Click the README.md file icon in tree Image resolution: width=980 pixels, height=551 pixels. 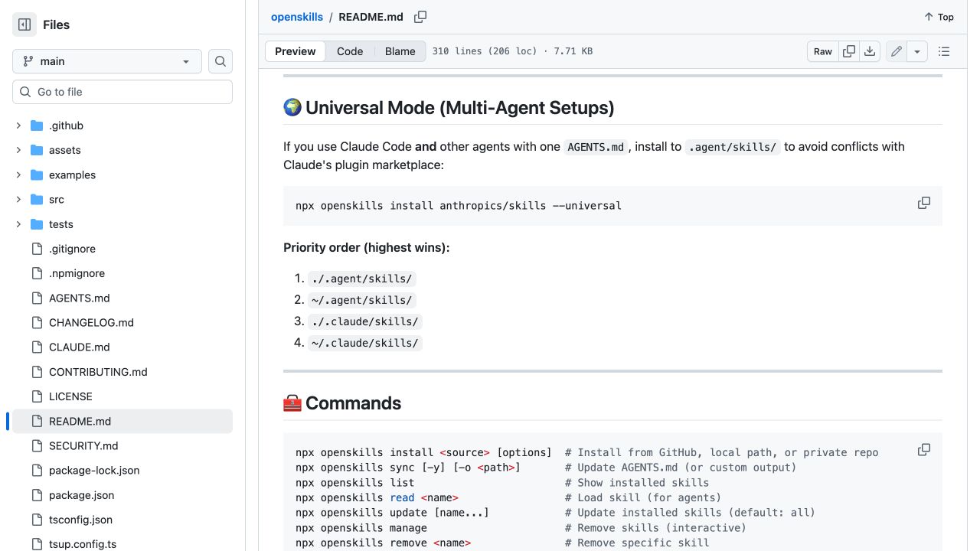click(x=37, y=421)
